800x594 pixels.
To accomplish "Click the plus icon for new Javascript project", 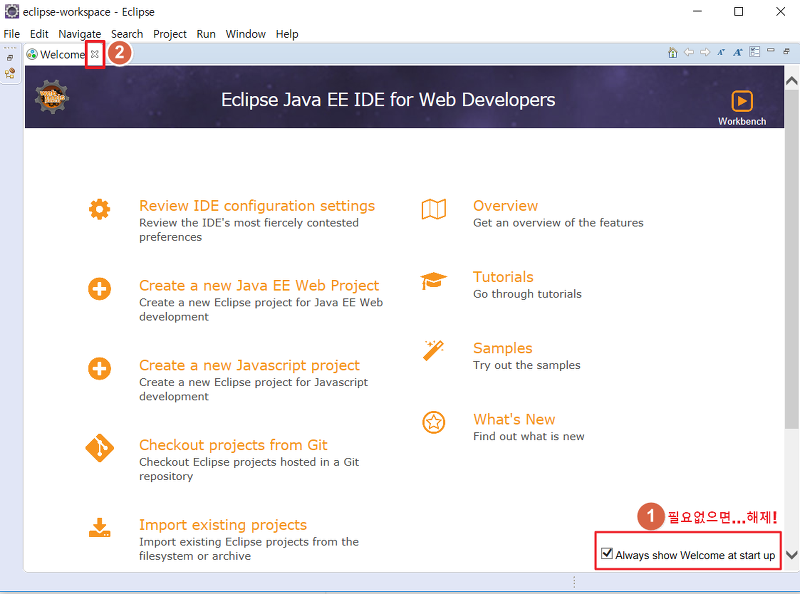I will [x=99, y=368].
